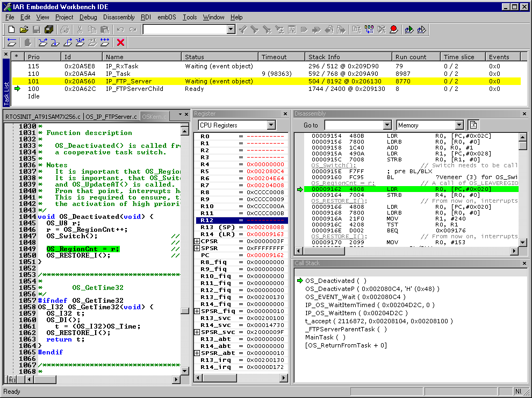Open the Go to address dropdown

click(x=387, y=125)
